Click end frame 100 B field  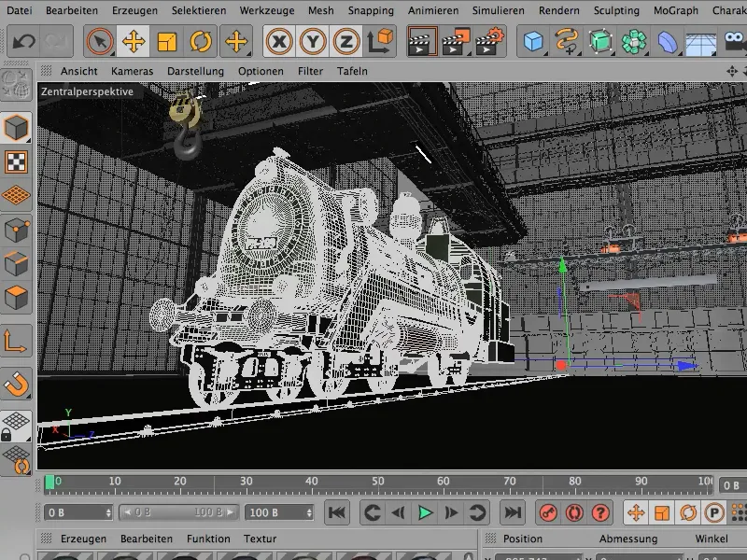tap(279, 512)
